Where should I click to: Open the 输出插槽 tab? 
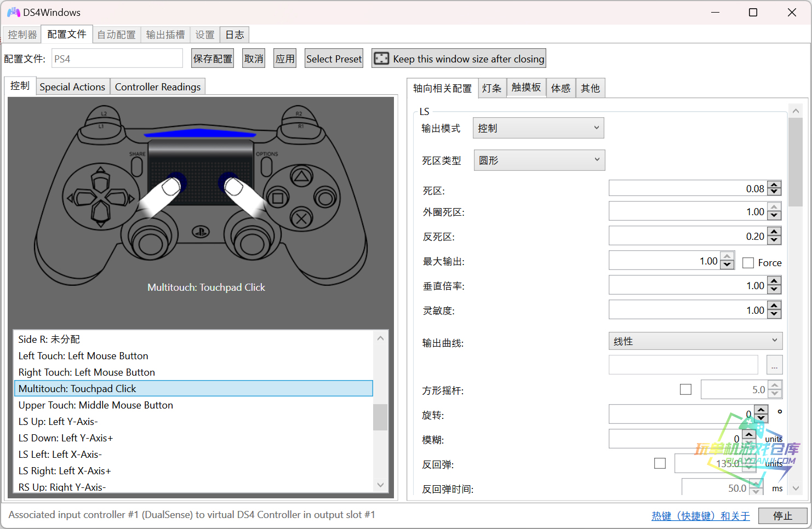[165, 34]
